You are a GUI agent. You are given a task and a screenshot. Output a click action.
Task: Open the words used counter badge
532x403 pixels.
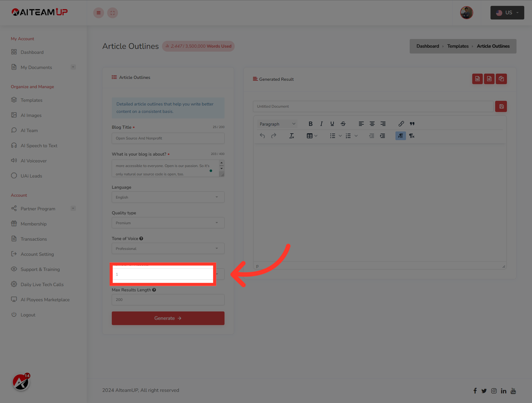click(x=198, y=46)
